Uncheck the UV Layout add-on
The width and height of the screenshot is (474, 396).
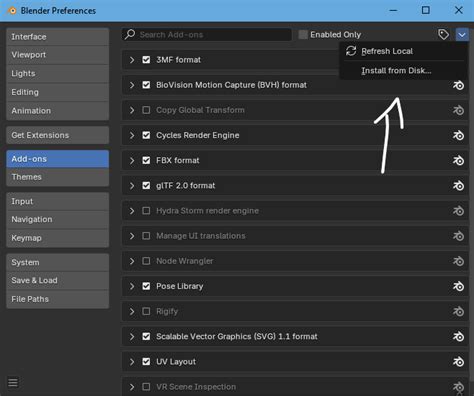[x=146, y=362]
